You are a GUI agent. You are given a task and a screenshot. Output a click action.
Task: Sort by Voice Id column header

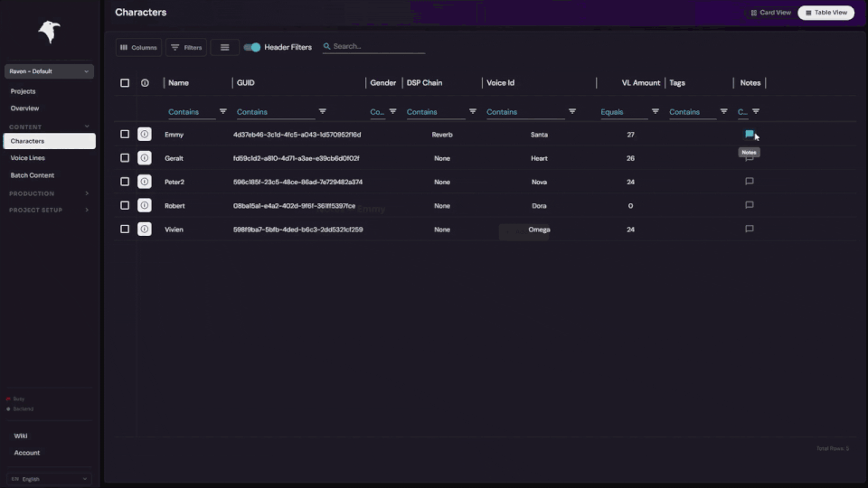(500, 83)
